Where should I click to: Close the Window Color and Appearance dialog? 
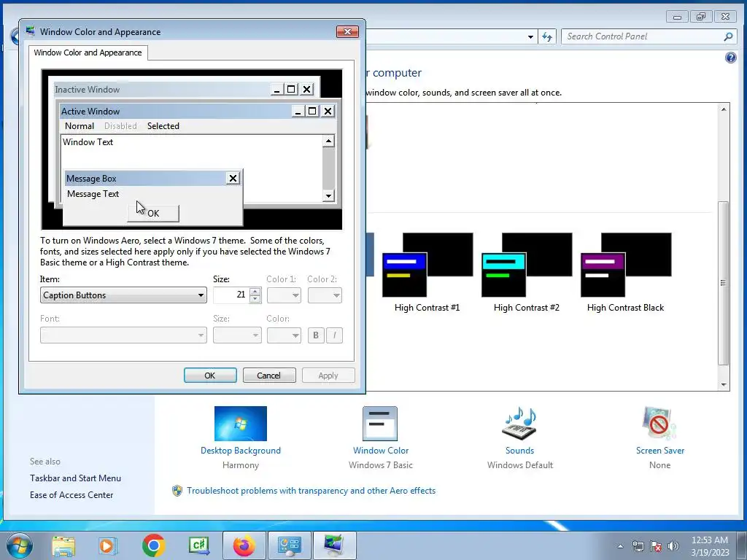(x=347, y=31)
